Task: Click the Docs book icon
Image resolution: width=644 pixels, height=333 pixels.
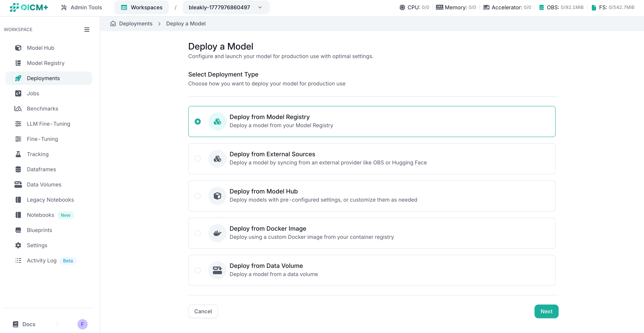Action: [x=16, y=324]
